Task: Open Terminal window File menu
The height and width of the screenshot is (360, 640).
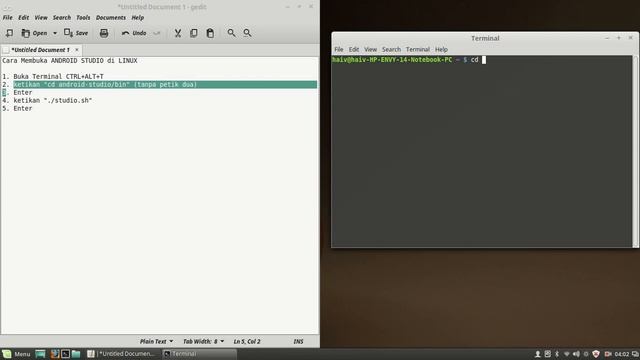Action: tap(339, 49)
